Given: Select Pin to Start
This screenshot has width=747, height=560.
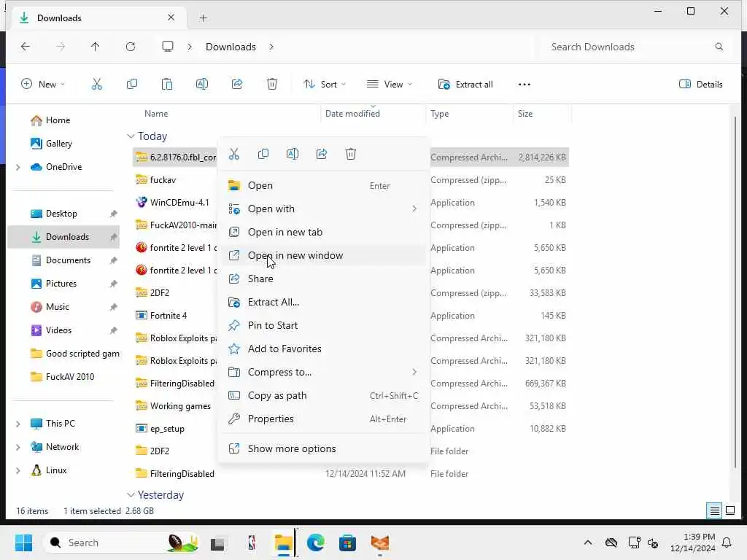Looking at the screenshot, I should tap(323, 325).
